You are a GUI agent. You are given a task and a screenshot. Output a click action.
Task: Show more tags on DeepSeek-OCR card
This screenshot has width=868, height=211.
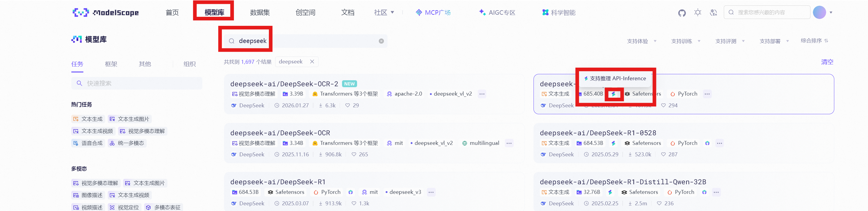(509, 143)
